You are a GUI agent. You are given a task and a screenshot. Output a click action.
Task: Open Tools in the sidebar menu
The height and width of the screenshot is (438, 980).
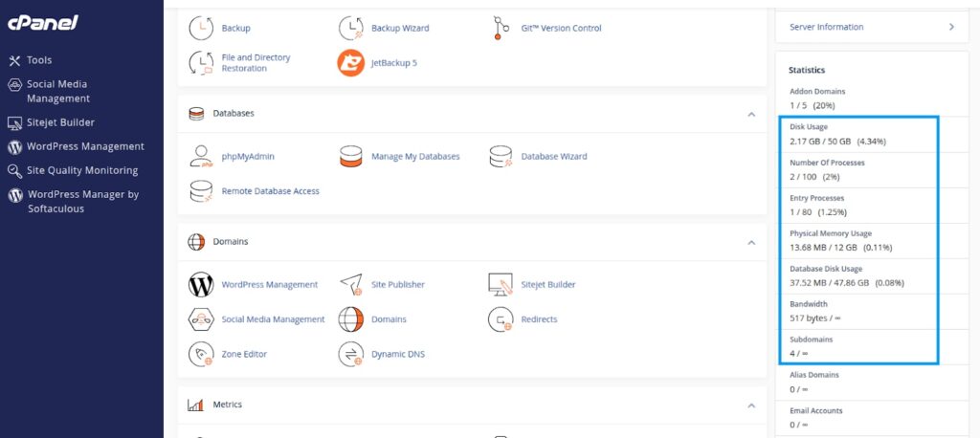tap(38, 60)
